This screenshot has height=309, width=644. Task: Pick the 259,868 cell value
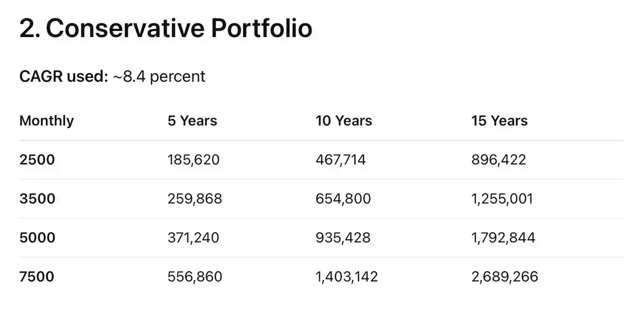(195, 199)
